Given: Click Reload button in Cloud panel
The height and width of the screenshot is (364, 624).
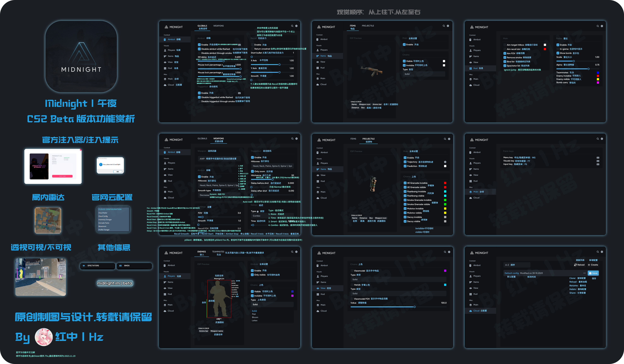Looking at the screenshot, I should 579,265.
